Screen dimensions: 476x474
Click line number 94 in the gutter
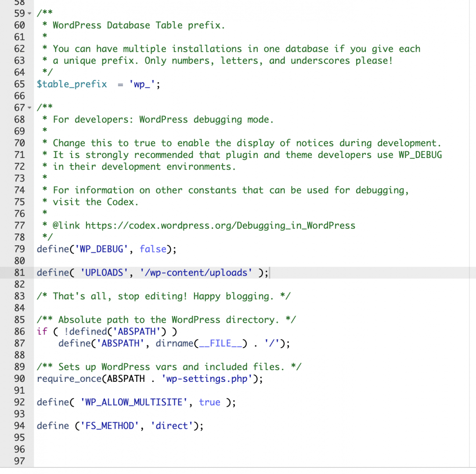(x=19, y=426)
